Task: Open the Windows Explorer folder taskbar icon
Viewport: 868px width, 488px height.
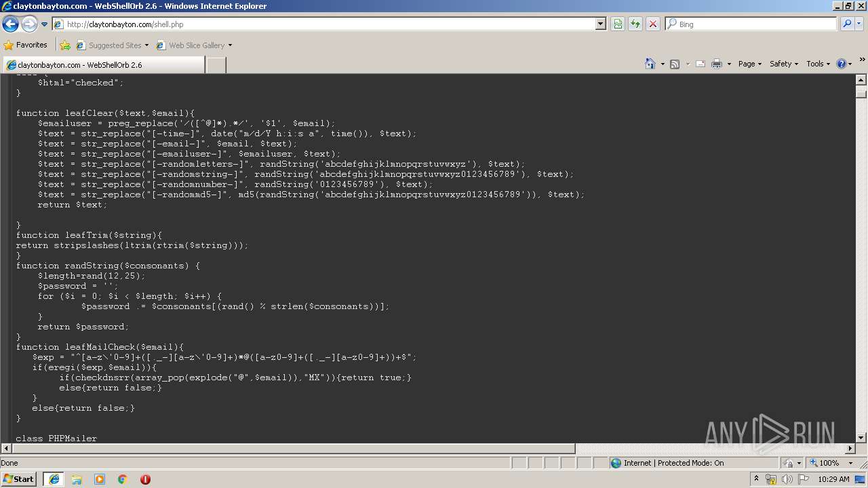Action: pyautogui.click(x=77, y=479)
